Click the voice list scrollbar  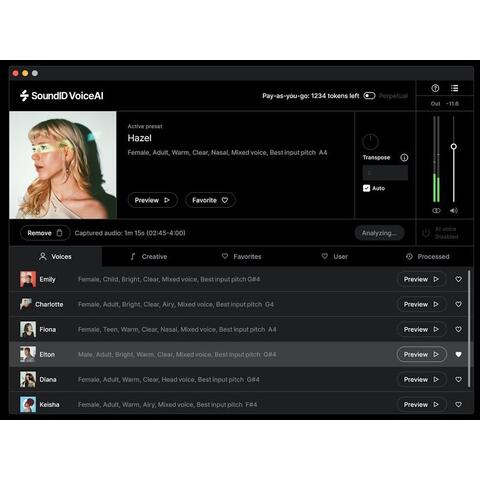coord(469,329)
